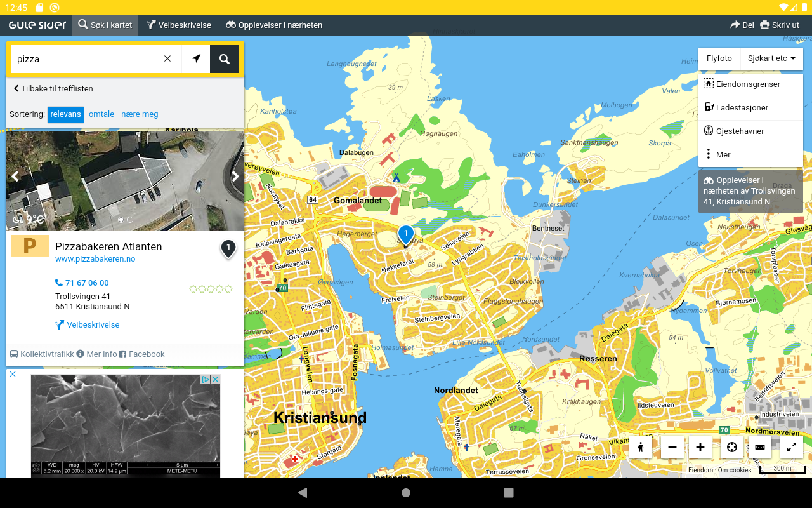
Task: Click the magnifier search button
Action: 225,59
